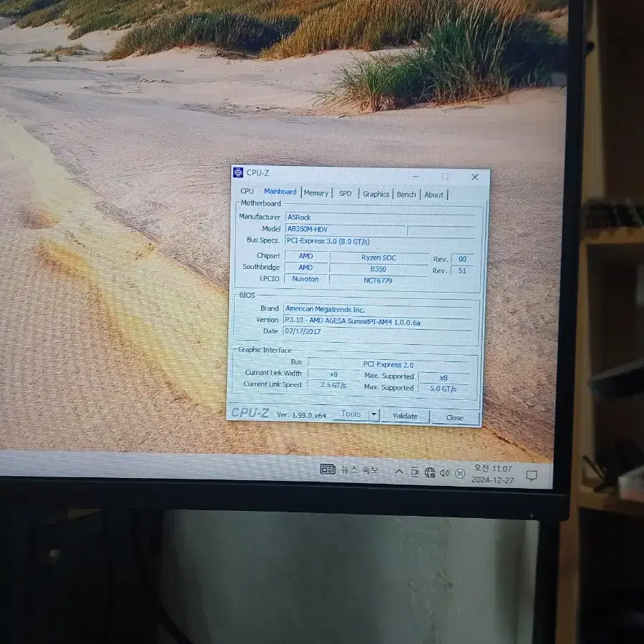The height and width of the screenshot is (644, 644).
Task: Click the Southbridge vendor AMD field
Action: [306, 268]
